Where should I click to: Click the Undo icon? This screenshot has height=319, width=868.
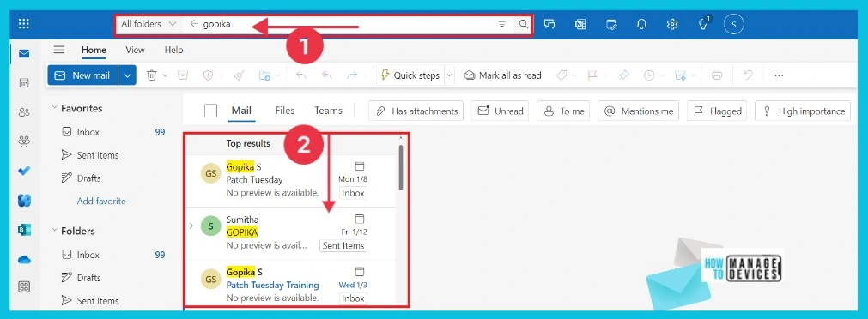coord(748,75)
